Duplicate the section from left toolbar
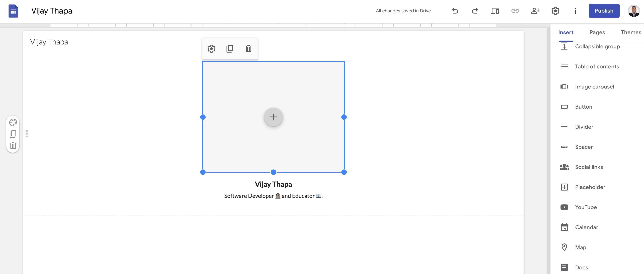The image size is (644, 274). [13, 134]
